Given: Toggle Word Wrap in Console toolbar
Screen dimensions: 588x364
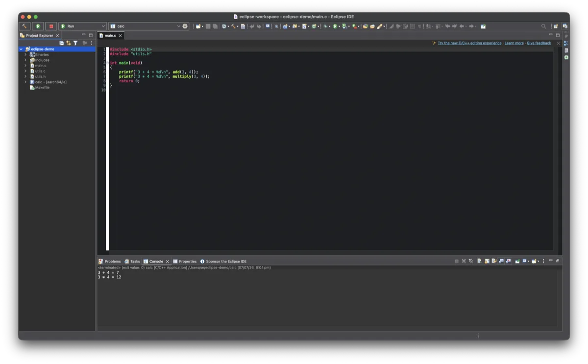Looking at the screenshot, I should tap(494, 261).
